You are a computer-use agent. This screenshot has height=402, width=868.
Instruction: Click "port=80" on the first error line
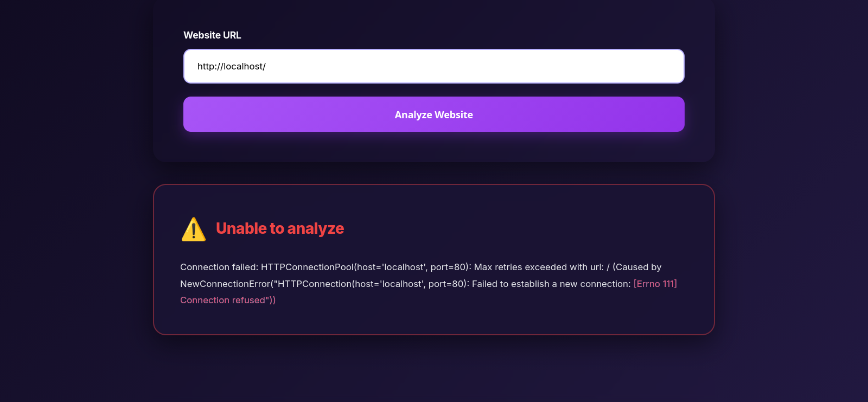(448, 267)
